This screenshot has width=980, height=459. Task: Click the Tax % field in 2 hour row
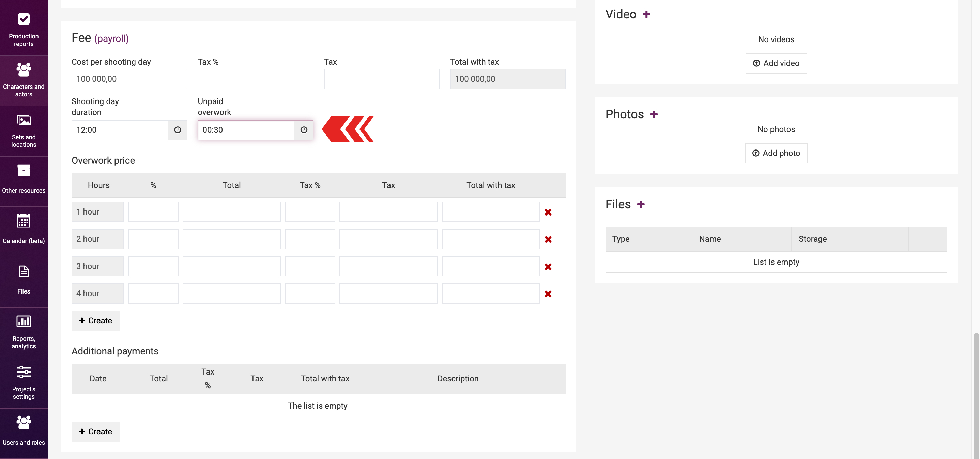coord(310,239)
